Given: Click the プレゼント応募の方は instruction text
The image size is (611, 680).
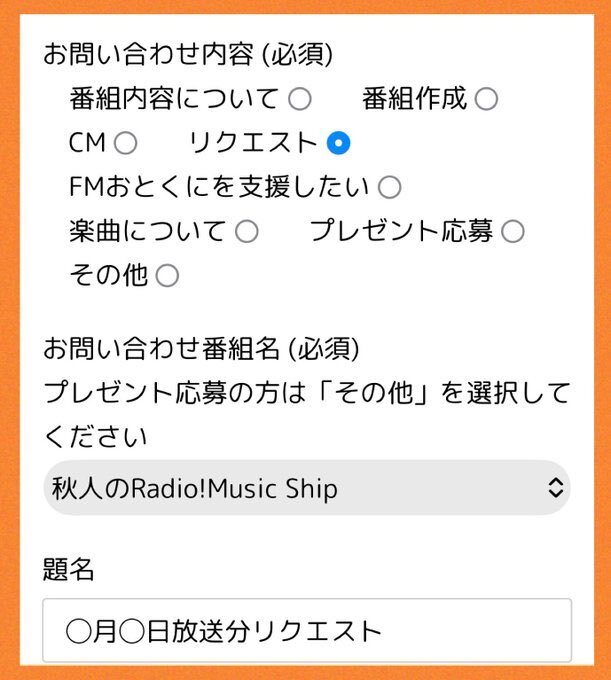Looking at the screenshot, I should (306, 393).
